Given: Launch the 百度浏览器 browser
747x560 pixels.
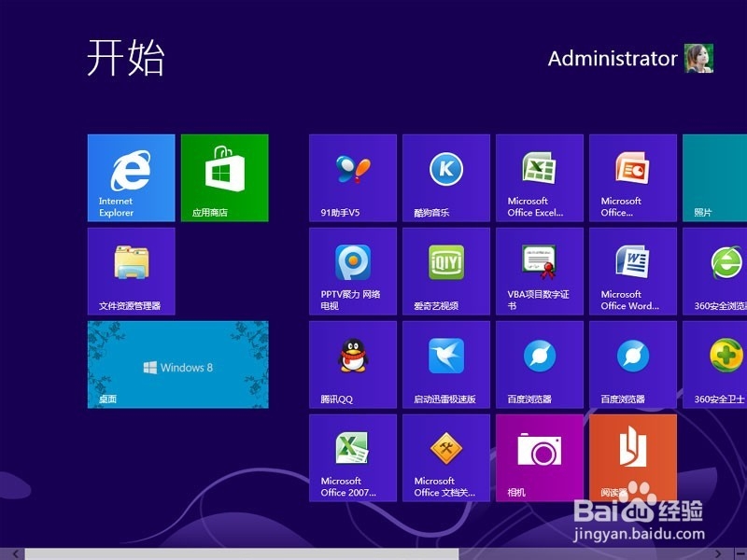Looking at the screenshot, I should [539, 364].
